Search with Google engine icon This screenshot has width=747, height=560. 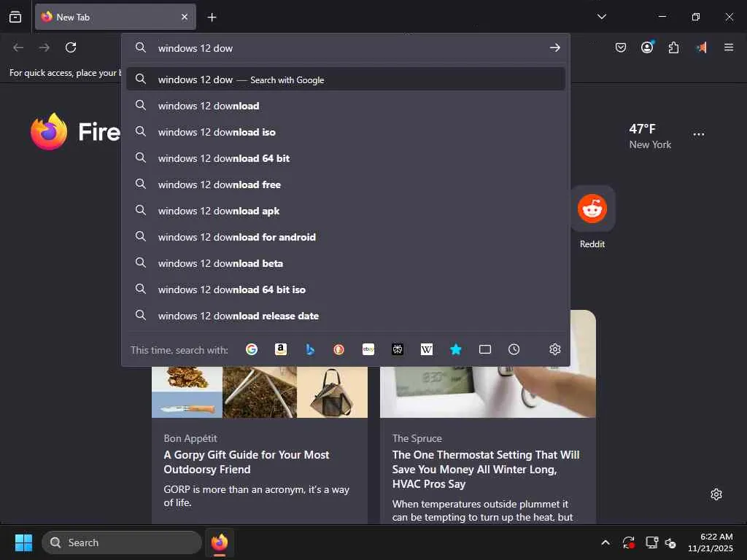click(252, 349)
